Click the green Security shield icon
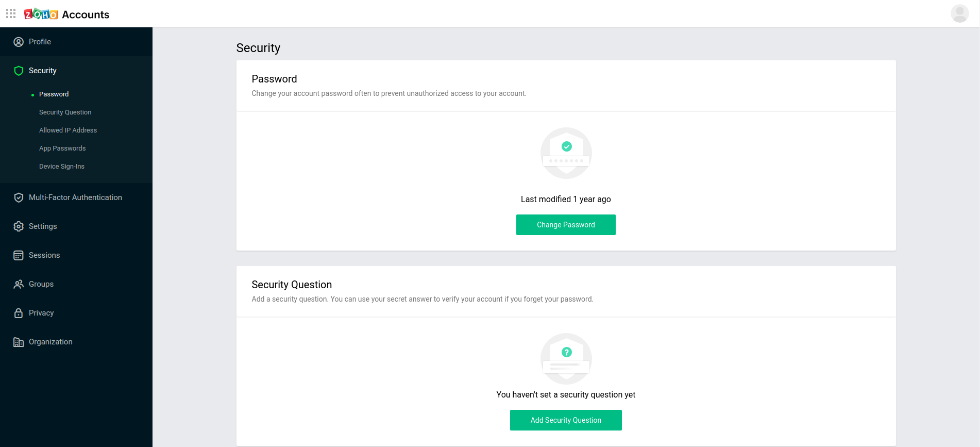 [x=19, y=71]
